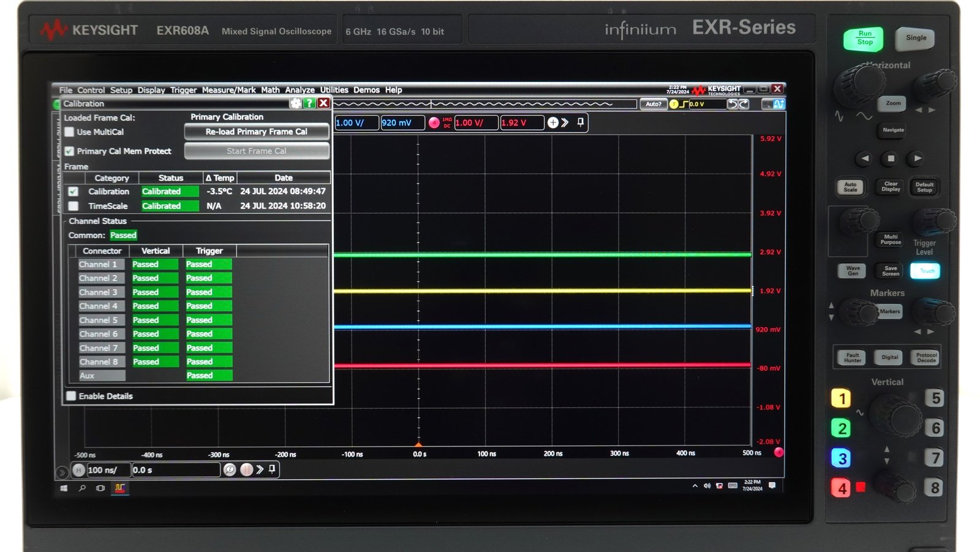Click the Clear Display front-panel button
This screenshot has width=980, height=552.
point(891,187)
